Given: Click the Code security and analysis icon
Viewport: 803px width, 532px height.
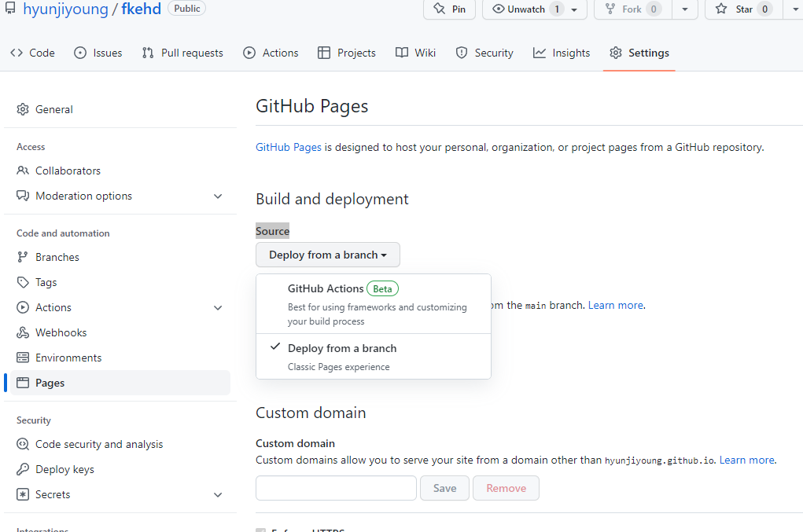Looking at the screenshot, I should (x=23, y=444).
